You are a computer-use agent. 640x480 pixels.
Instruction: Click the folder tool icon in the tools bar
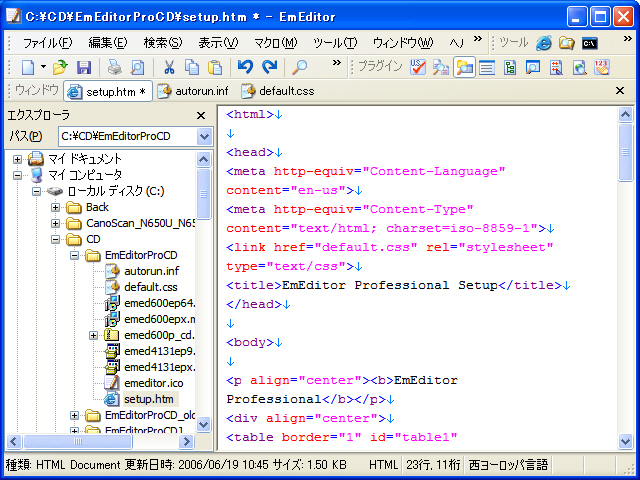coord(567,43)
